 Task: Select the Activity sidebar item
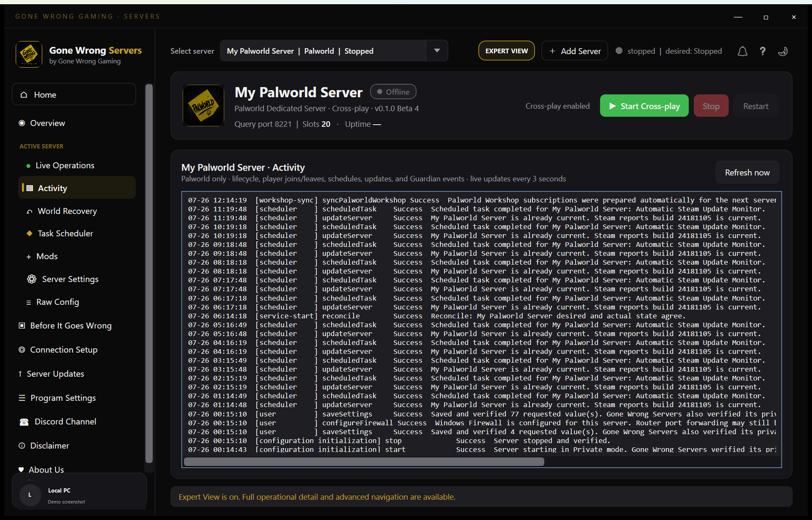[x=77, y=188]
